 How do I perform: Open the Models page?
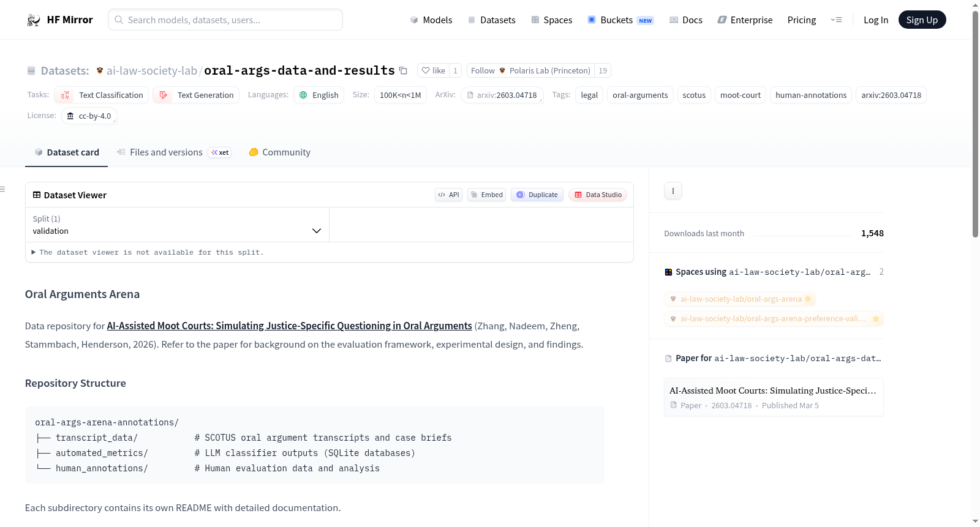tap(431, 20)
